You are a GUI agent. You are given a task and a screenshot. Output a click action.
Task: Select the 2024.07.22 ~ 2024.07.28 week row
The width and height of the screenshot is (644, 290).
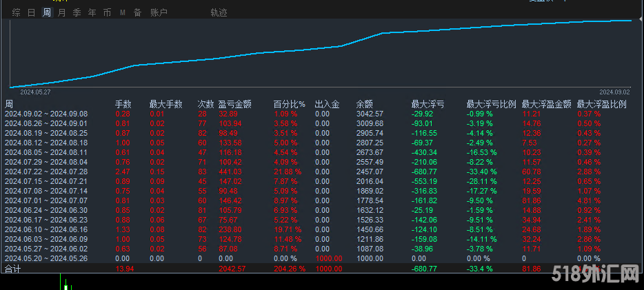[x=46, y=171]
